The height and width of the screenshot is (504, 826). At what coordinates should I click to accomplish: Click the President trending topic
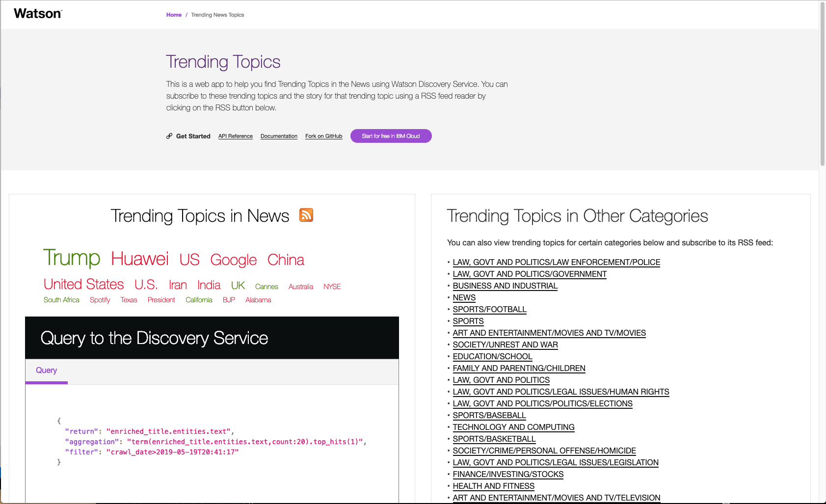pyautogui.click(x=161, y=300)
